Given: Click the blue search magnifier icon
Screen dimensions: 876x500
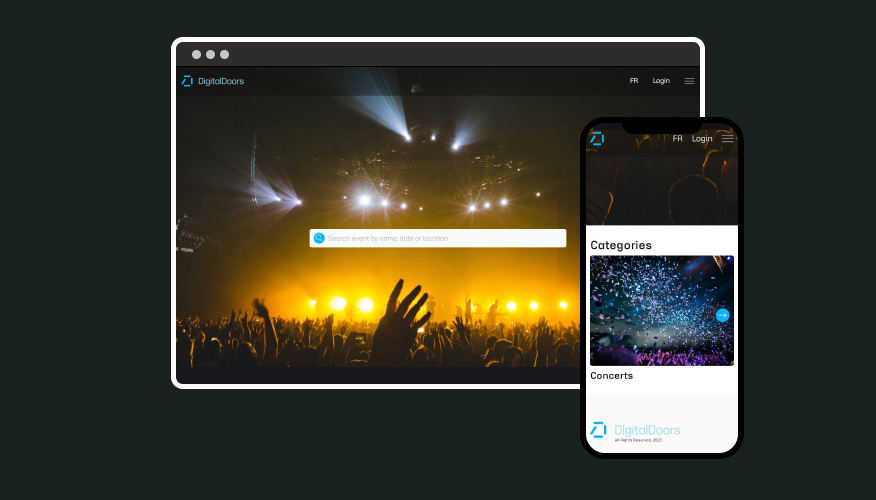Looking at the screenshot, I should (x=319, y=238).
